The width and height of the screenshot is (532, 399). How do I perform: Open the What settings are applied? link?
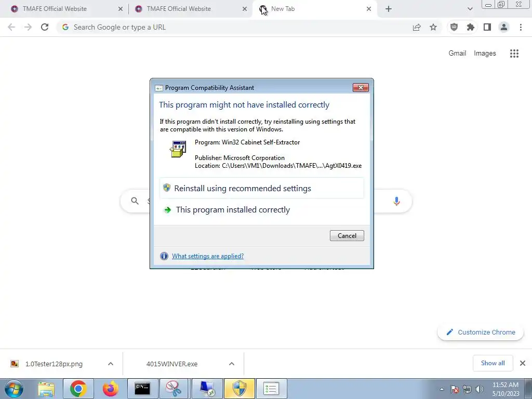click(208, 256)
